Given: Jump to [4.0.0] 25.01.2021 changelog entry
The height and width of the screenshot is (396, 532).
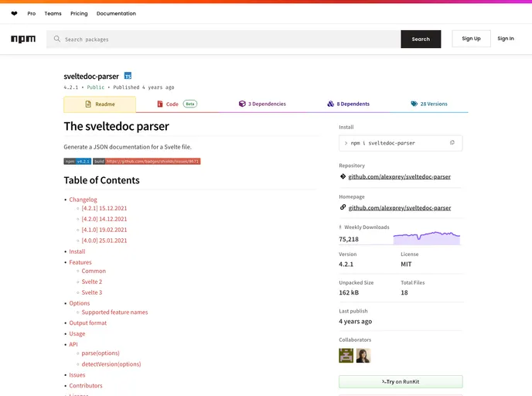Looking at the screenshot, I should click(x=104, y=241).
